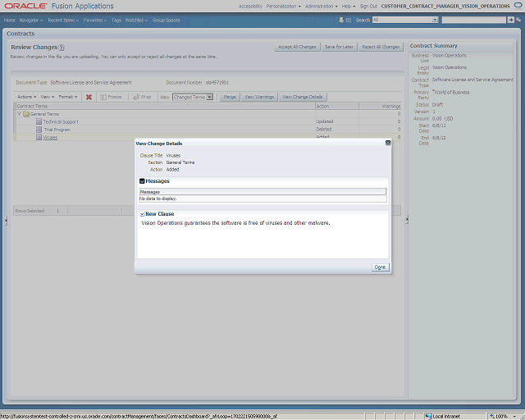The height and width of the screenshot is (420, 525).
Task: Click the search go arrow icon
Action: [510, 20]
